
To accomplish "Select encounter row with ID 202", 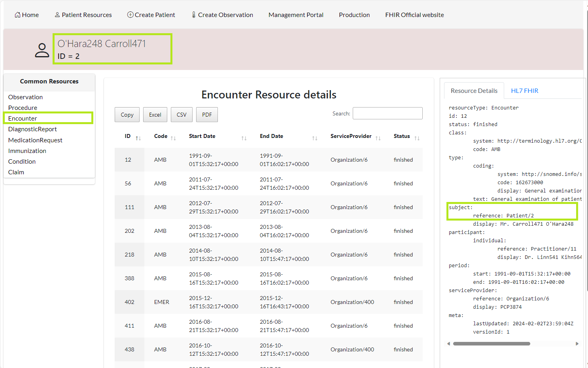I will coord(268,231).
